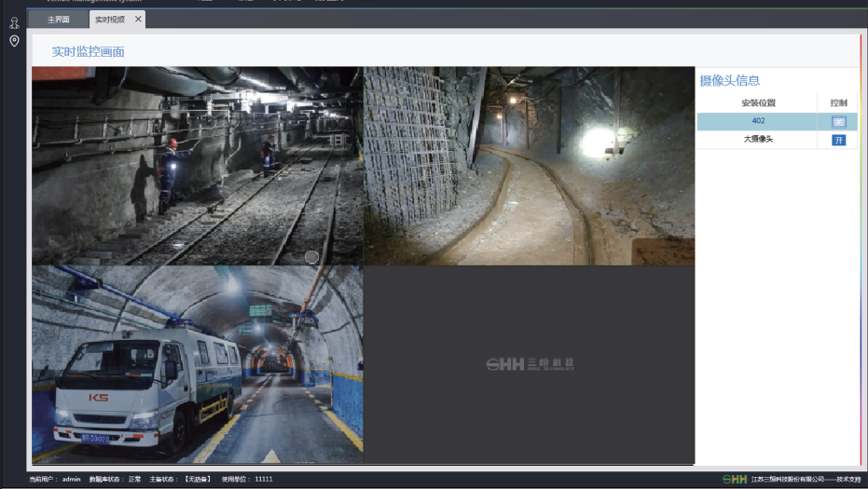Viewport: 868px width, 489px height.
Task: Click the personnel icon in left sidebar
Action: coord(14,23)
